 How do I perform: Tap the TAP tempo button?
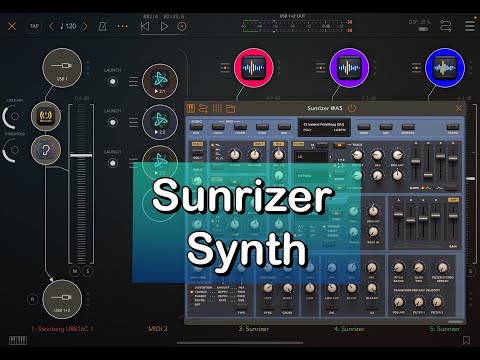34,26
